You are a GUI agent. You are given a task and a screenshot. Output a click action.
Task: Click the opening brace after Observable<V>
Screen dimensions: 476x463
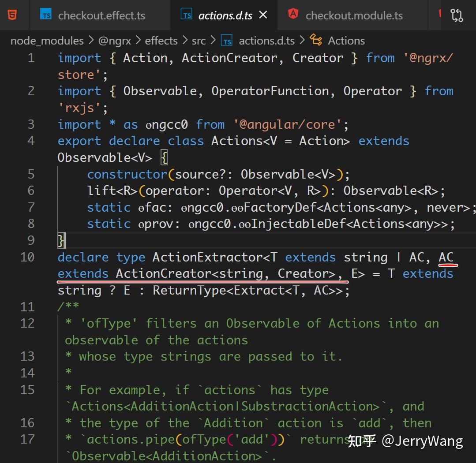(164, 158)
